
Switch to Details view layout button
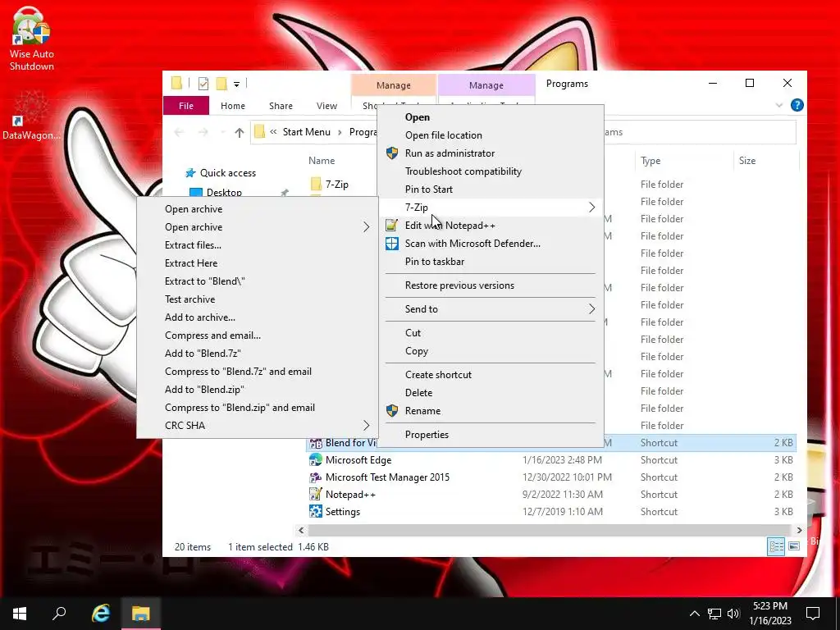(776, 546)
